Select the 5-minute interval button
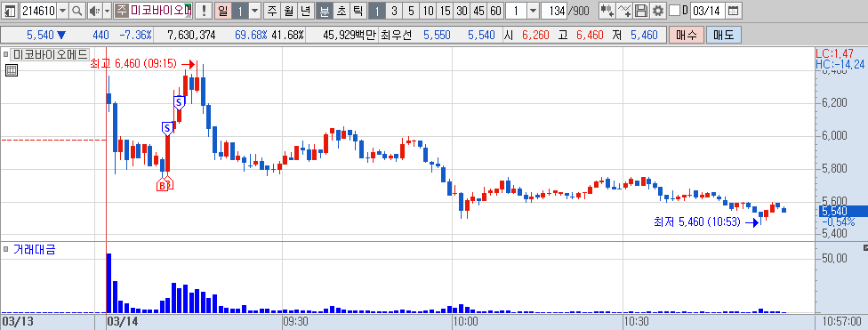The width and height of the screenshot is (868, 330). tap(411, 10)
